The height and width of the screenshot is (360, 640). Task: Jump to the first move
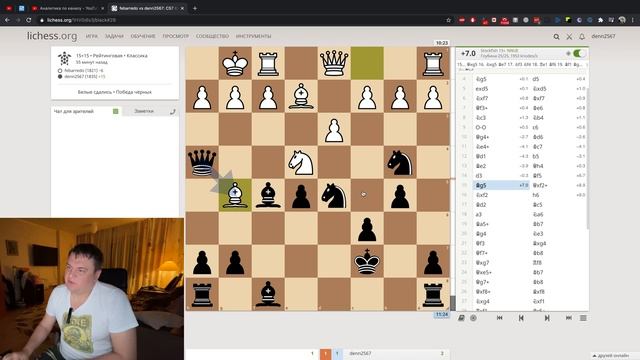point(500,318)
